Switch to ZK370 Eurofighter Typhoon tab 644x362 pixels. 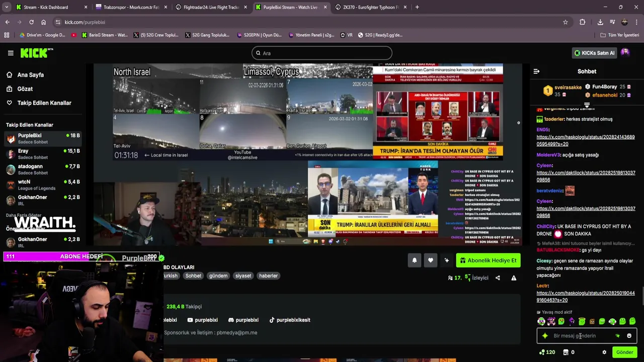[371, 7]
